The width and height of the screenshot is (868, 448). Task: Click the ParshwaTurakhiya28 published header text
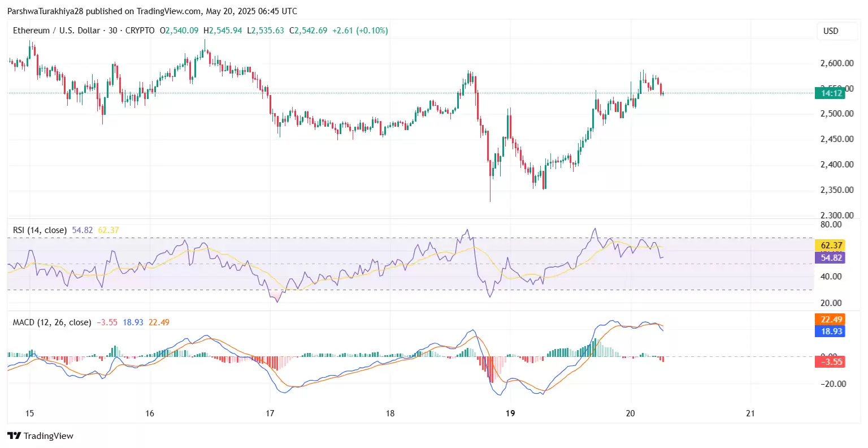pyautogui.click(x=152, y=11)
